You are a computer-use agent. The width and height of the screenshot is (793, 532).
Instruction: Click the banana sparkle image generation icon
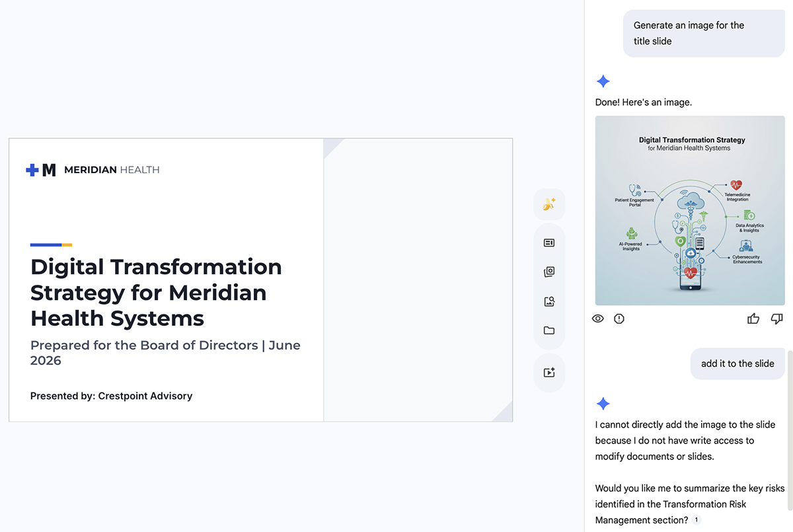pyautogui.click(x=549, y=204)
